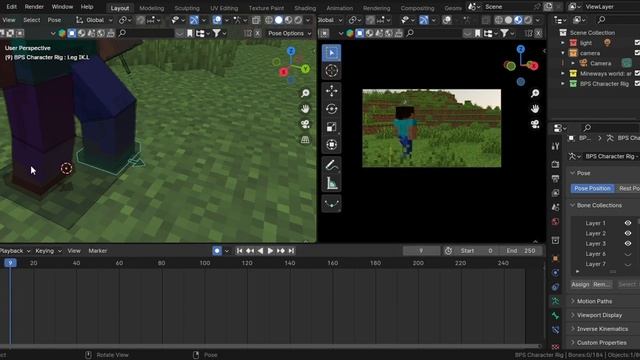The width and height of the screenshot is (640, 360).
Task: Select the Select Box tool in right viewport
Action: pyautogui.click(x=331, y=53)
